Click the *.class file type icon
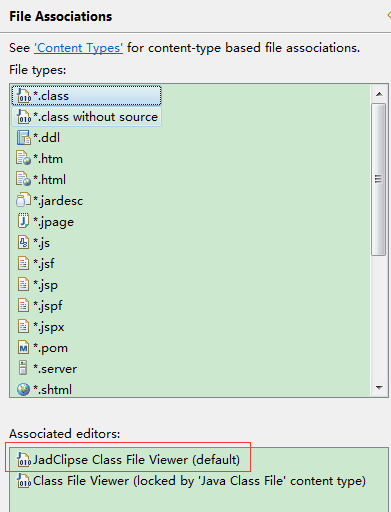 coord(24,96)
